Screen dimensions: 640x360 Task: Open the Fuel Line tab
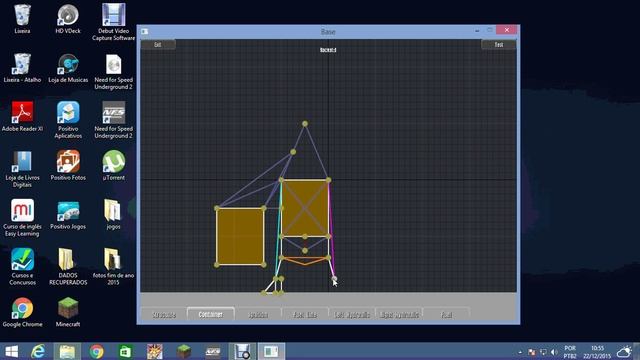click(x=305, y=314)
